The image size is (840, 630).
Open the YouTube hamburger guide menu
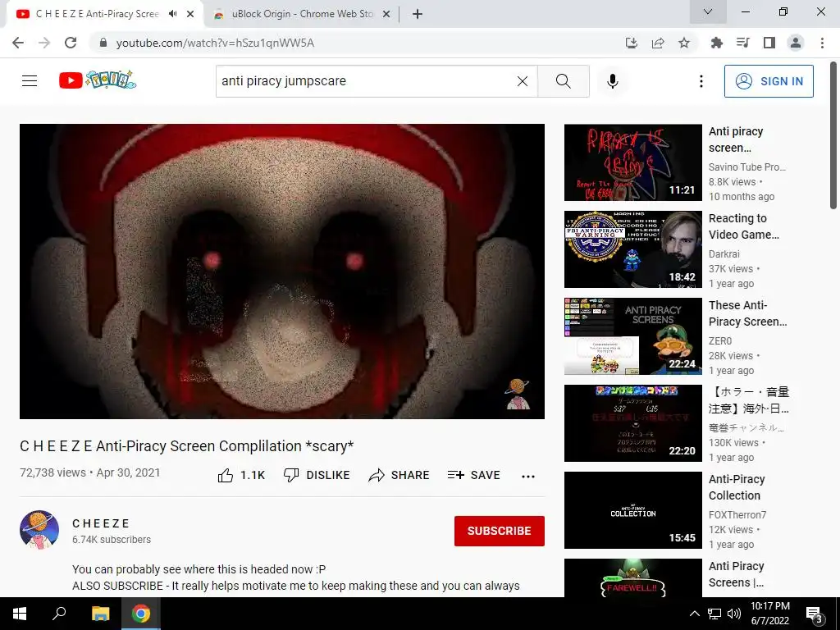30,81
